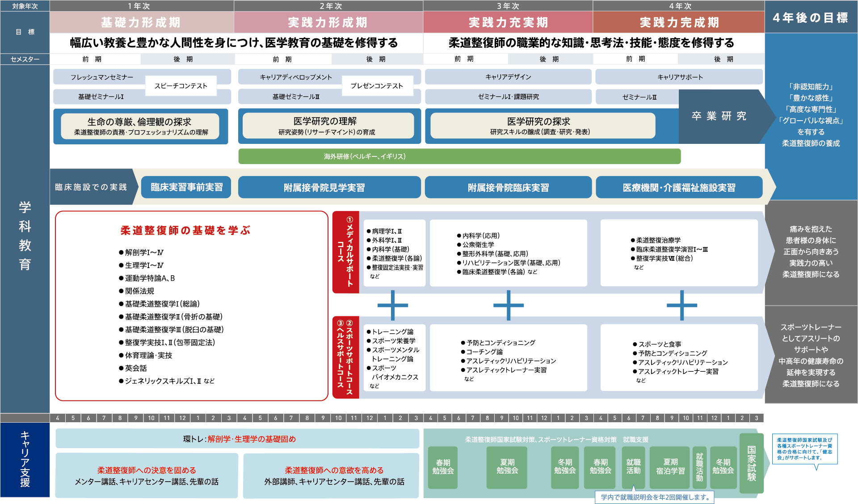This screenshot has width=858, height=504.
Task: Click 附属接骨院見学実習 button
Action: point(329,187)
